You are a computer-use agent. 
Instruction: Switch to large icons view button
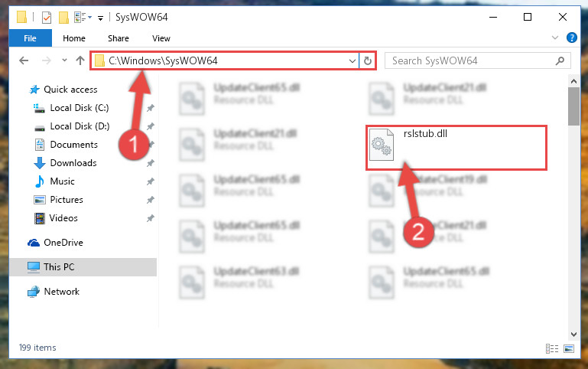pos(569,349)
